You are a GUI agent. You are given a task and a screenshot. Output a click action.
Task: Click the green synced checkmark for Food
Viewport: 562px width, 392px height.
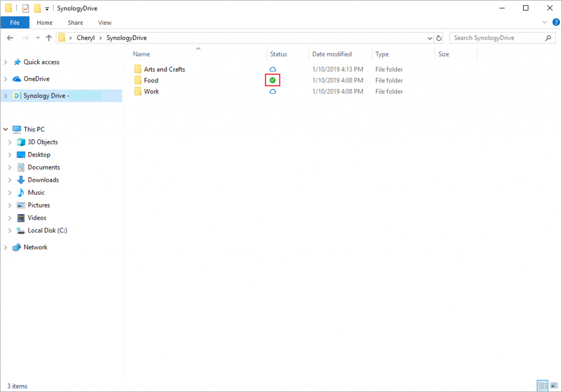coord(272,80)
